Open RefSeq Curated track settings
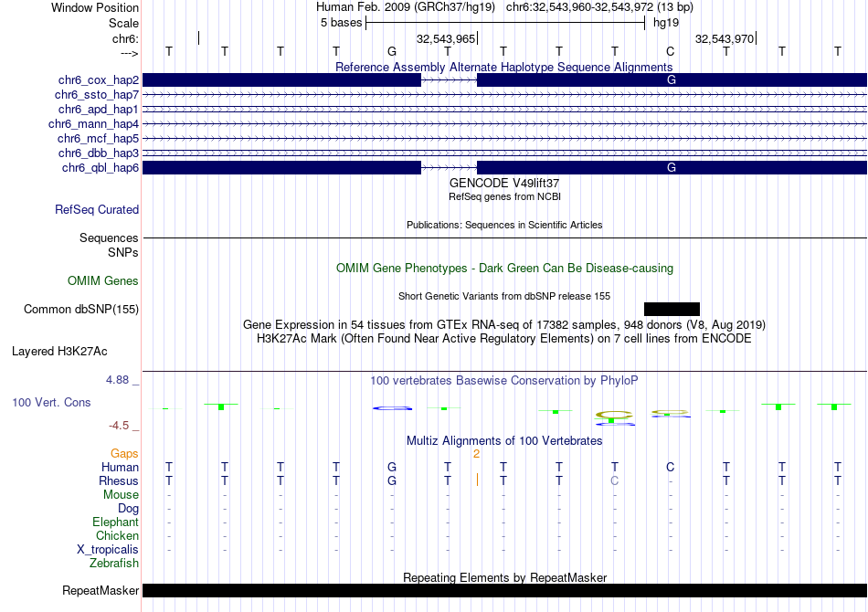This screenshot has height=612, width=868. (97, 210)
